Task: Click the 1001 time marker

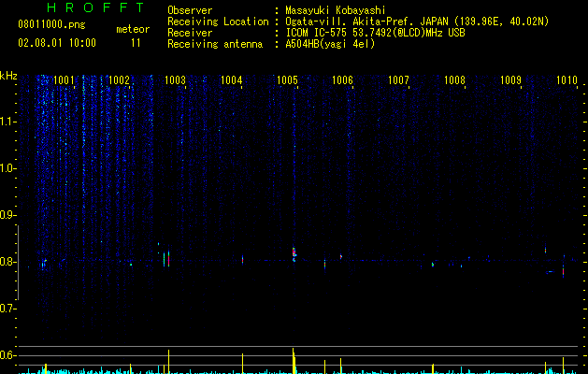Action: tap(64, 80)
